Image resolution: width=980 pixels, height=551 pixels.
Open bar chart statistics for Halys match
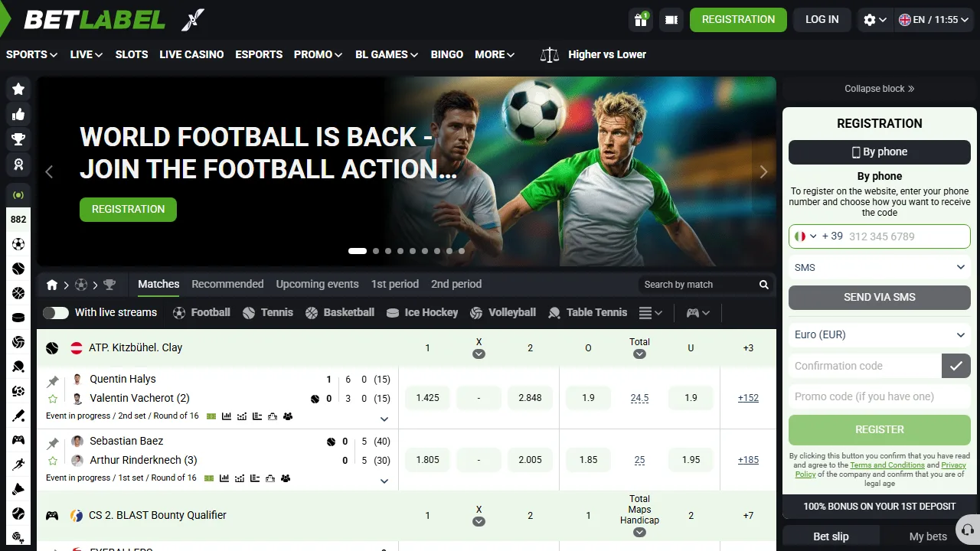coord(226,416)
